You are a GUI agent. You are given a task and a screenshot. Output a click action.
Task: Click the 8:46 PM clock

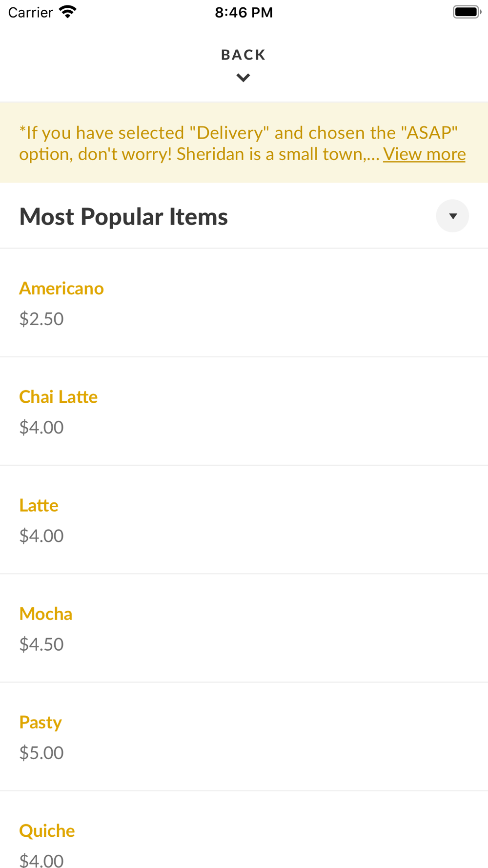(x=244, y=12)
